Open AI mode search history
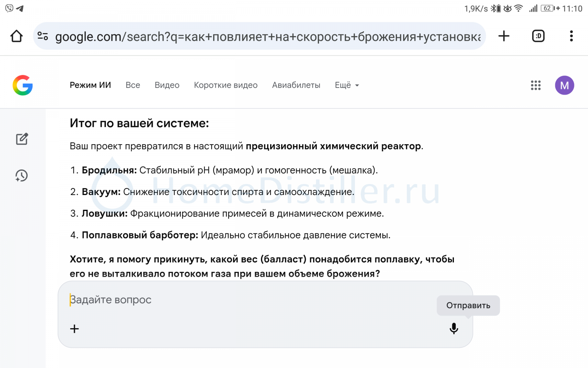This screenshot has width=588, height=368. click(22, 176)
